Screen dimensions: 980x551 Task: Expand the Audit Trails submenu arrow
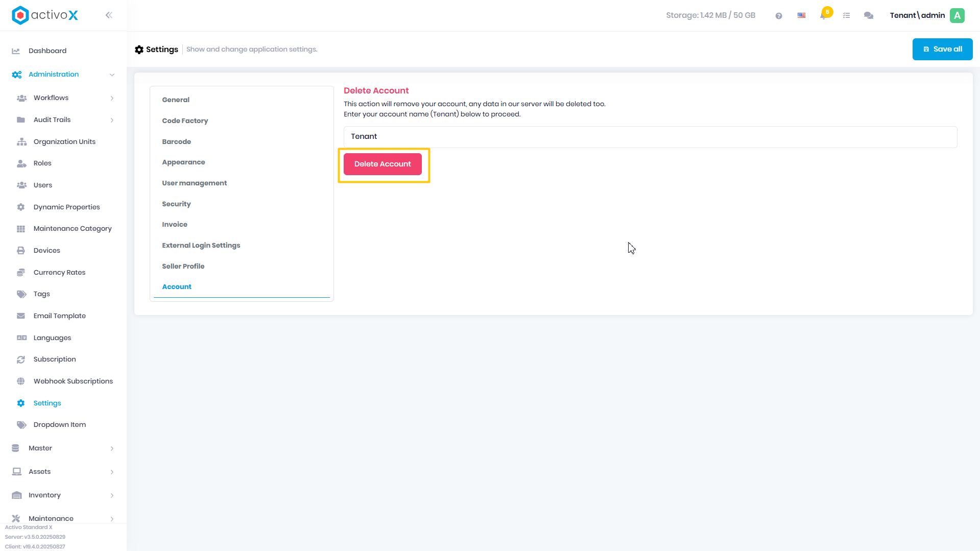pos(112,120)
